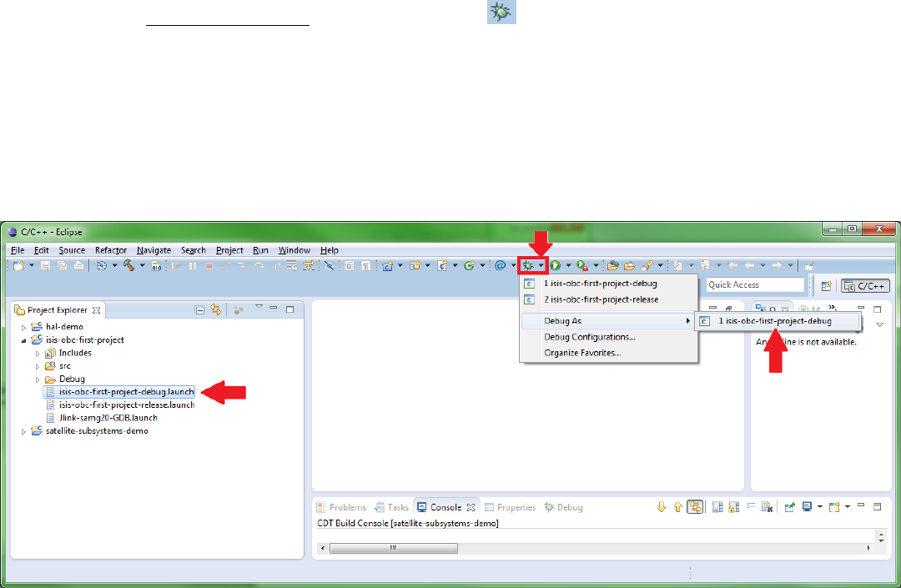This screenshot has width=901, height=588.
Task: Click Collapse All in Project Explorer
Action: pos(199,310)
